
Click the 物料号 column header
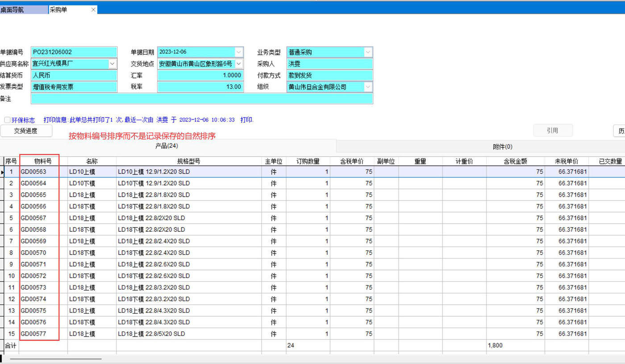tap(43, 161)
